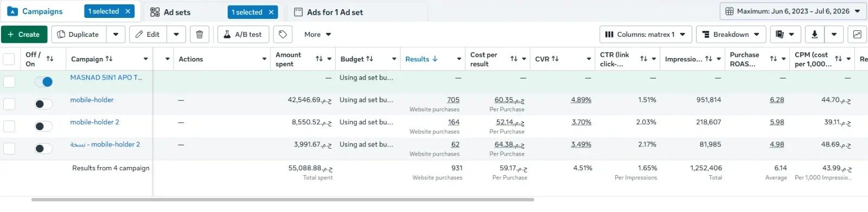Tick the MASNAD 5IN1 APO row checkbox
Image resolution: width=868 pixels, height=212 pixels.
(x=9, y=82)
